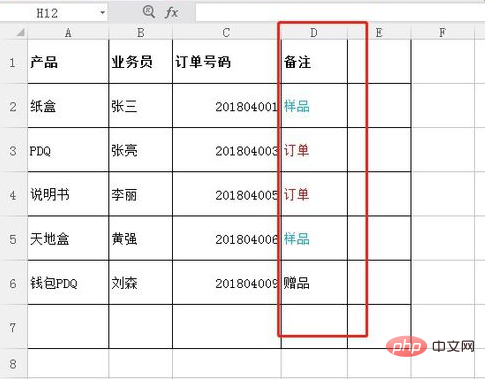Select the cell containing 201804003
Image resolution: width=485 pixels, height=379 pixels.
click(x=227, y=150)
